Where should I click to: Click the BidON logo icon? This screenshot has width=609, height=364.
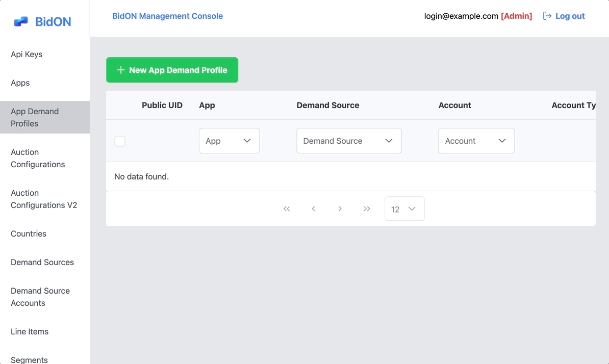pos(19,21)
